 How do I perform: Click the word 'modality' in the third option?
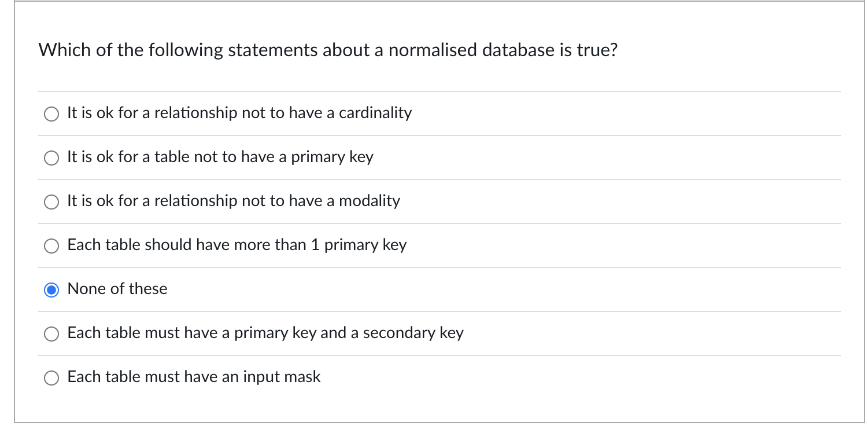(370, 201)
